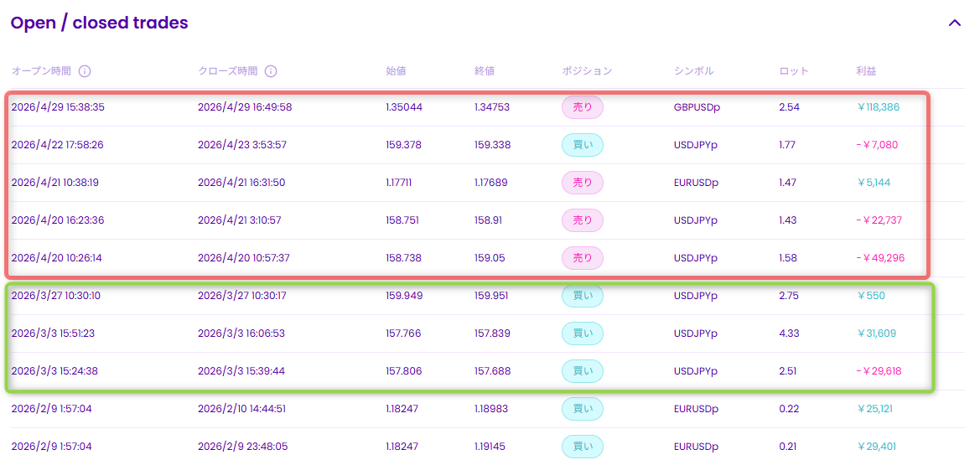Select the Open / closed trades heading

[x=100, y=23]
